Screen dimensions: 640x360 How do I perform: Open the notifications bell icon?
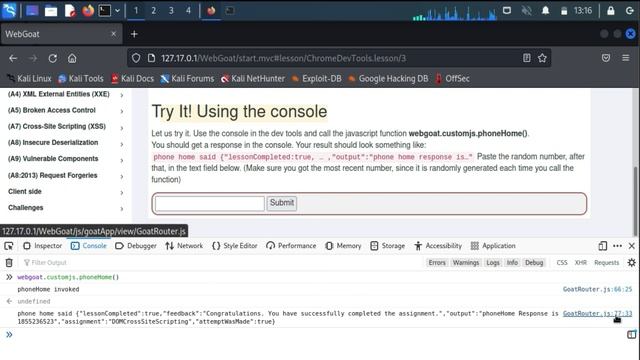pyautogui.click(x=545, y=11)
